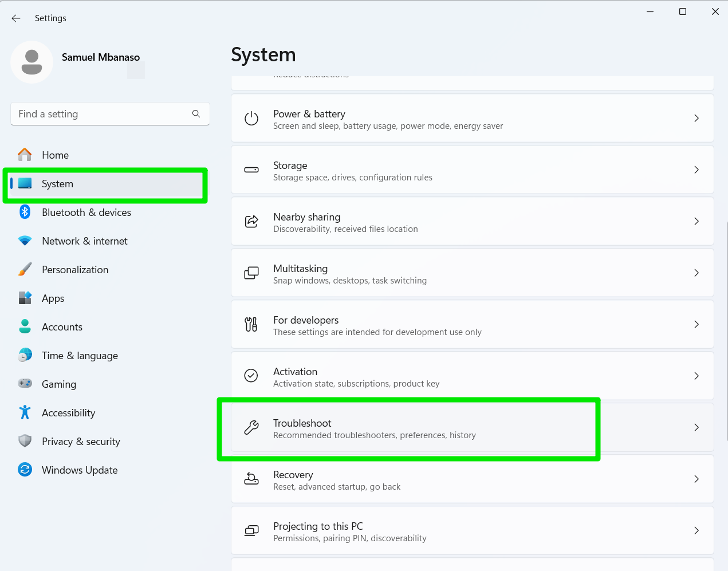
Task: Click the Accounts person icon
Action: click(x=25, y=326)
